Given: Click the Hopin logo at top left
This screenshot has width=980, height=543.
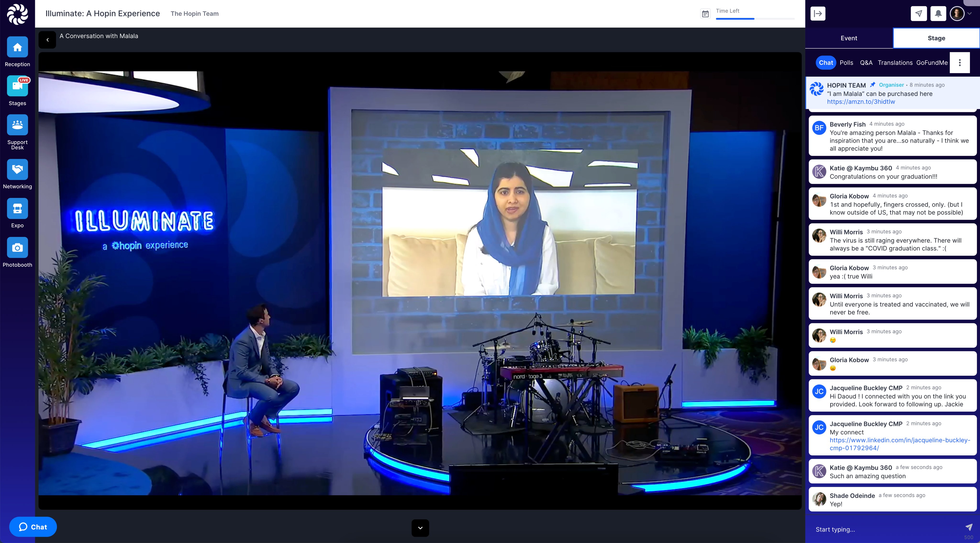Looking at the screenshot, I should click(17, 14).
